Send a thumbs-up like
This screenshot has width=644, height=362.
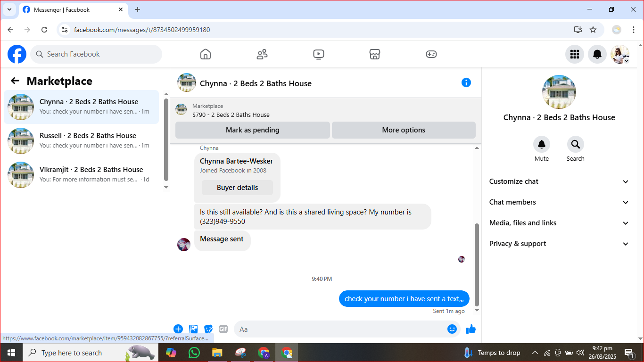pyautogui.click(x=471, y=329)
